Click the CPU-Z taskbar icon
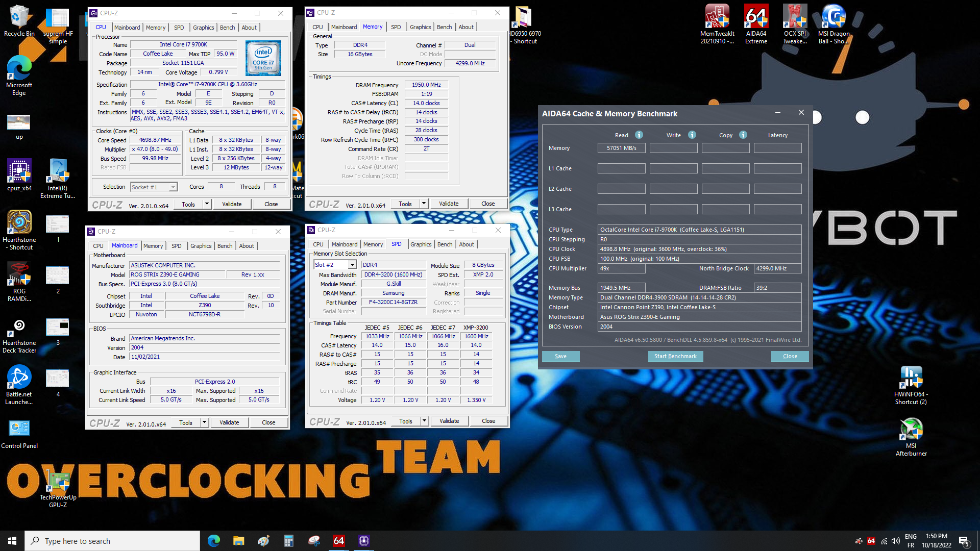The image size is (980, 551). tap(363, 541)
